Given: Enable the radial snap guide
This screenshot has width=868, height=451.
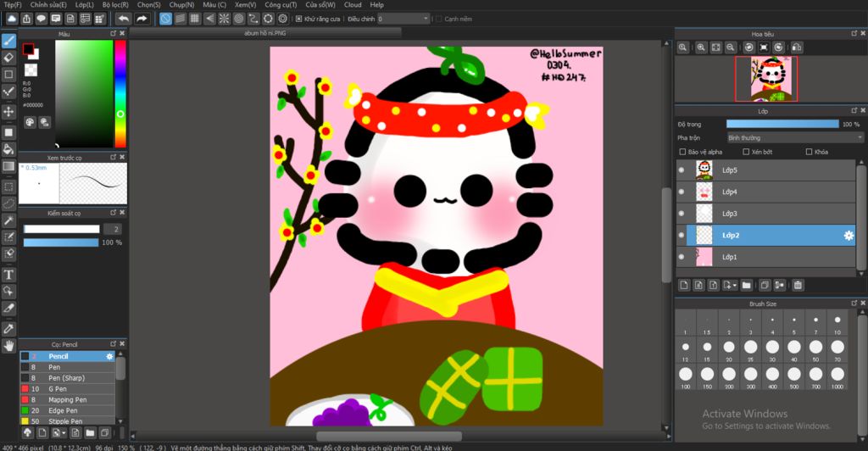Looking at the screenshot, I should [224, 19].
